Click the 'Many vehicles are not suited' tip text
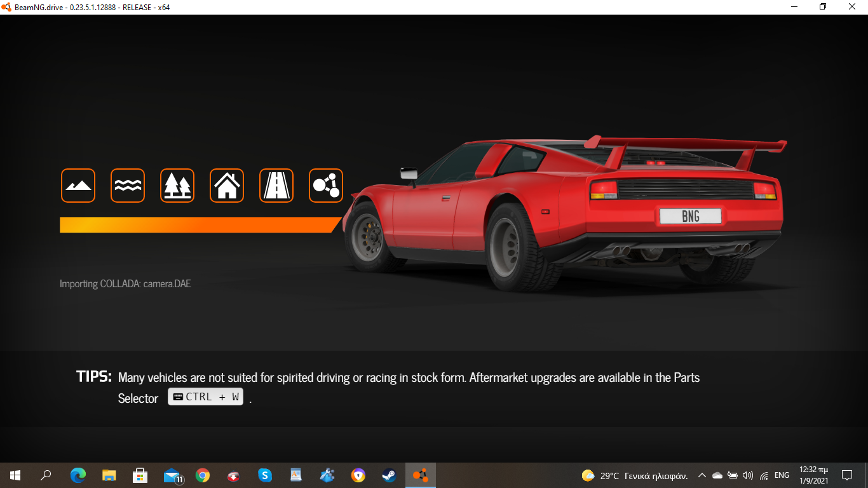Image resolution: width=868 pixels, height=488 pixels. (409, 388)
